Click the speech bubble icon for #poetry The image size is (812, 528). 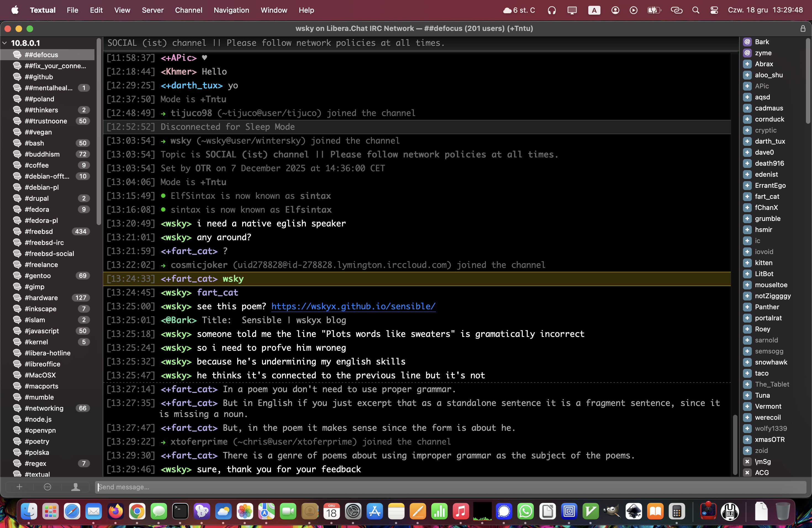(x=17, y=441)
